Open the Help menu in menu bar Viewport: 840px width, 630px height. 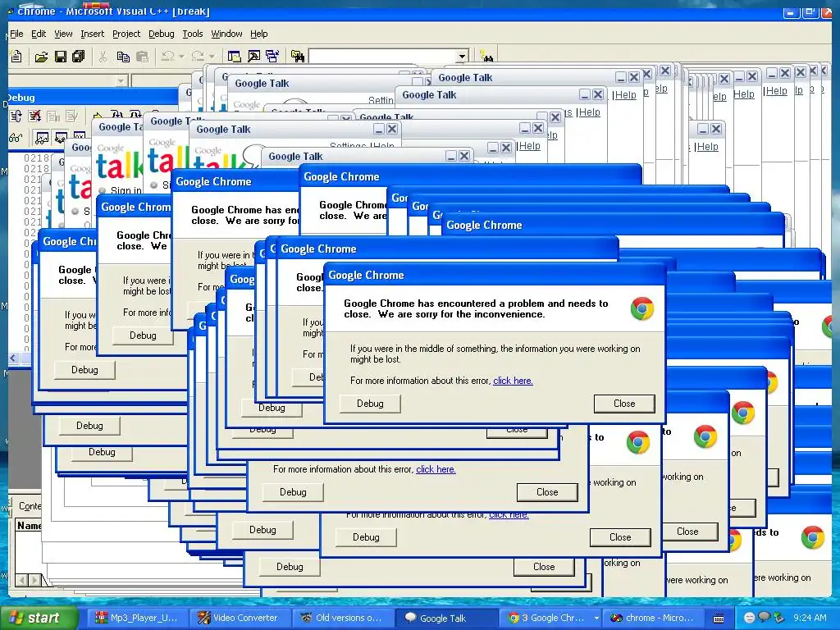click(x=258, y=34)
